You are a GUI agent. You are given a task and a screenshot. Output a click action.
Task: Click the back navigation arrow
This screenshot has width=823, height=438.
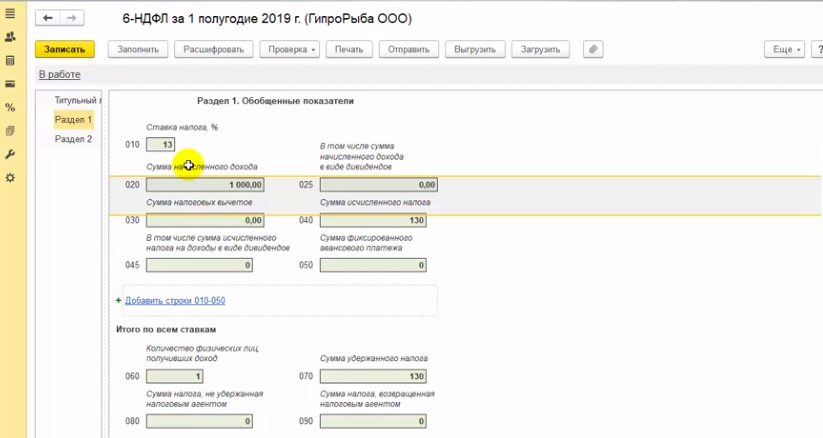point(47,19)
